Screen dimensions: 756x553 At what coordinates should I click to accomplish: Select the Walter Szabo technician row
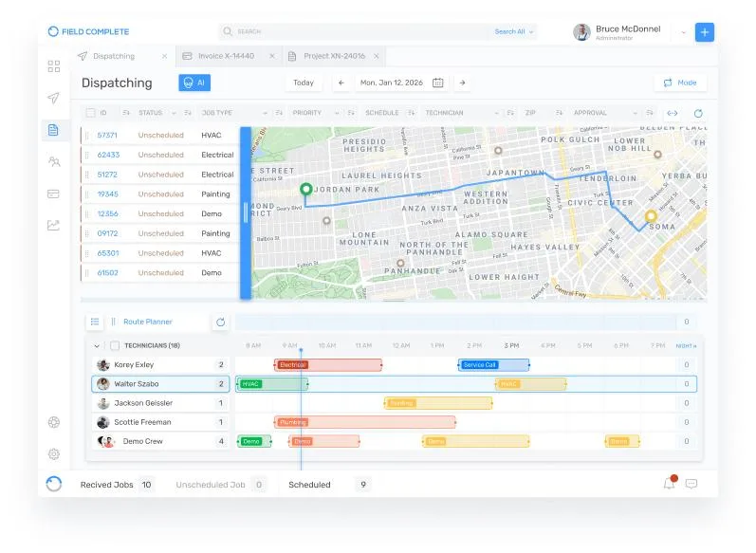[160, 384]
